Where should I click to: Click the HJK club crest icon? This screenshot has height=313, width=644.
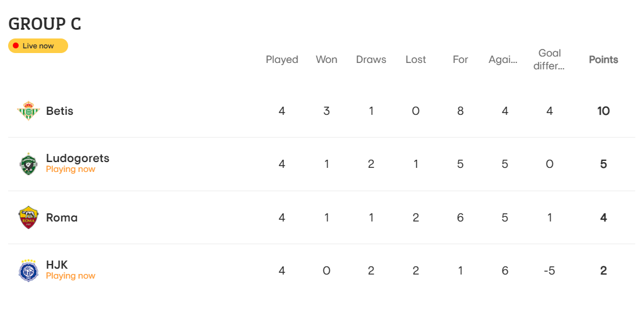pyautogui.click(x=29, y=270)
